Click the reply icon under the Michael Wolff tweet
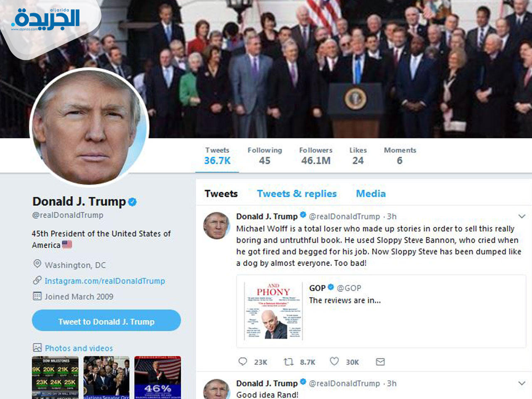The height and width of the screenshot is (399, 532). click(x=243, y=362)
